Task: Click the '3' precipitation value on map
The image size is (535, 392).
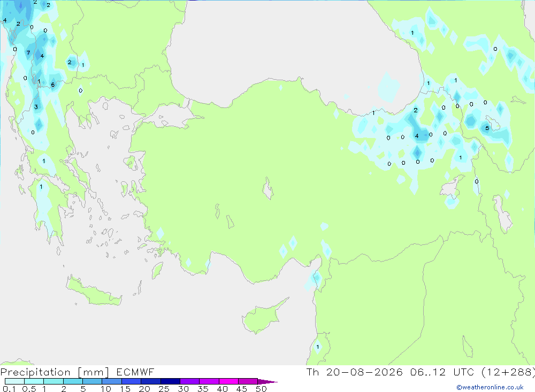Action: [x=36, y=107]
